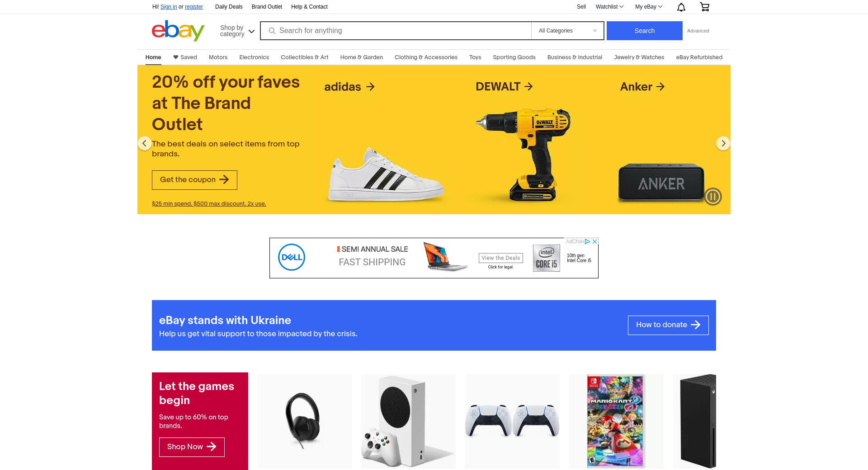The image size is (868, 470).
Task: Click How to donate button
Action: [668, 325]
